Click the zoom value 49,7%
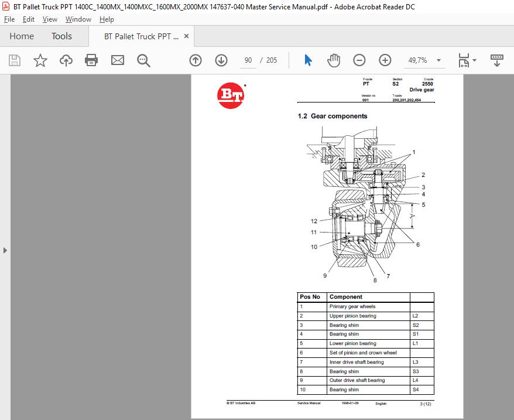This screenshot has width=514, height=420. (417, 60)
